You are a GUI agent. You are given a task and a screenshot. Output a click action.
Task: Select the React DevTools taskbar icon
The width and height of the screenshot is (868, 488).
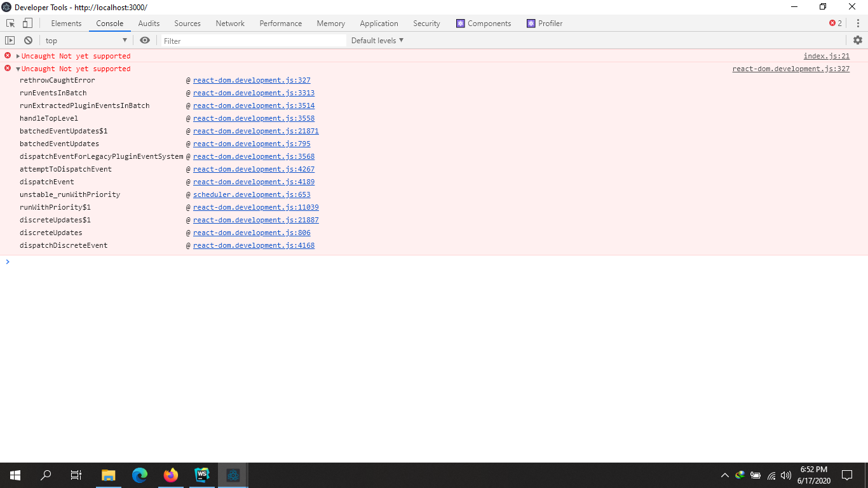(233, 475)
